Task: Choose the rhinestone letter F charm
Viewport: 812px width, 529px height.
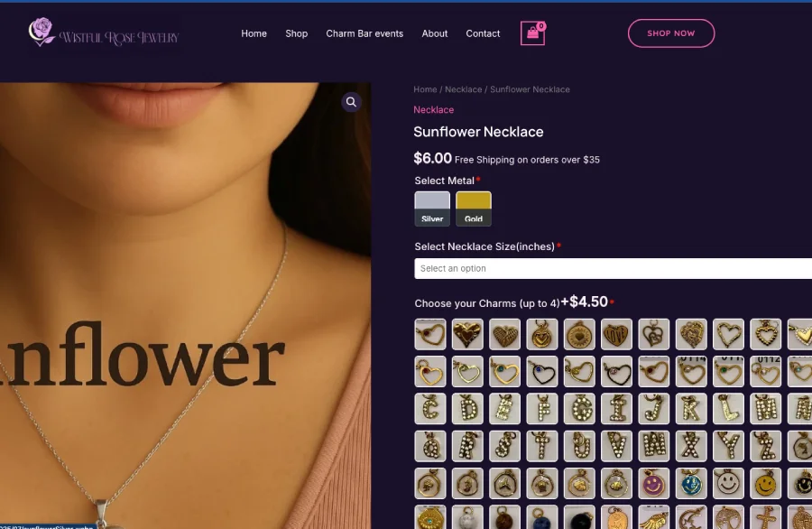Action: 541,409
